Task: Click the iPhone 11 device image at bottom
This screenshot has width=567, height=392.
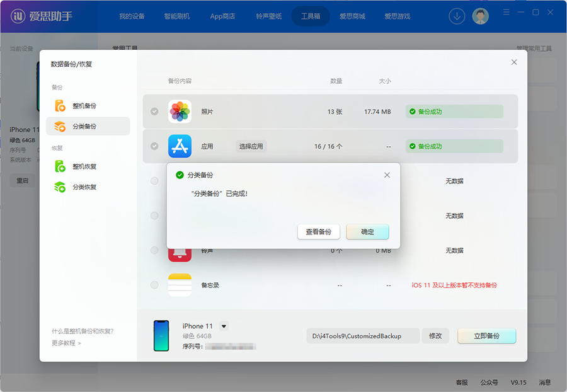Action: [161, 335]
